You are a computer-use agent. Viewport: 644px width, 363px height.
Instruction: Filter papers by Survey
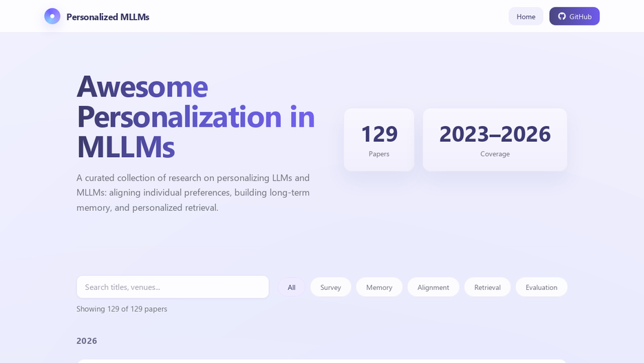point(331,287)
